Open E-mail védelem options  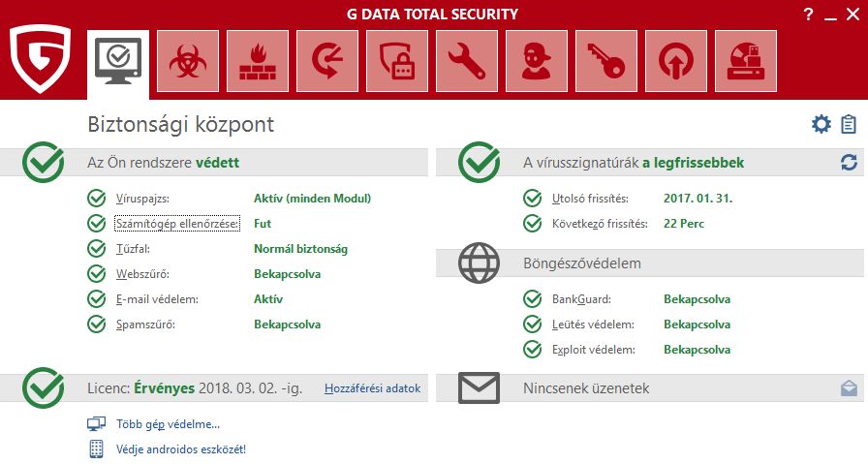click(157, 299)
